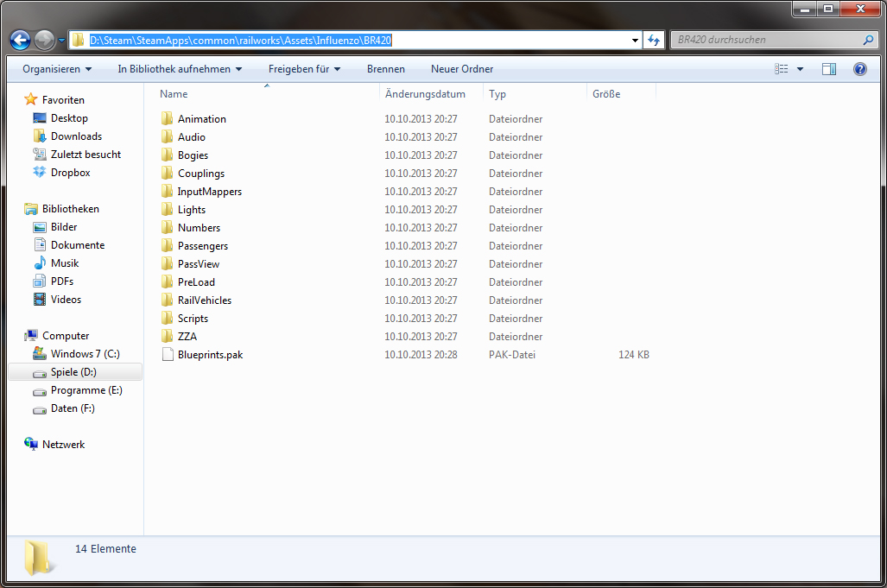Screen dimensions: 887x588
Task: Select the InputMappers folder icon
Action: (167, 191)
